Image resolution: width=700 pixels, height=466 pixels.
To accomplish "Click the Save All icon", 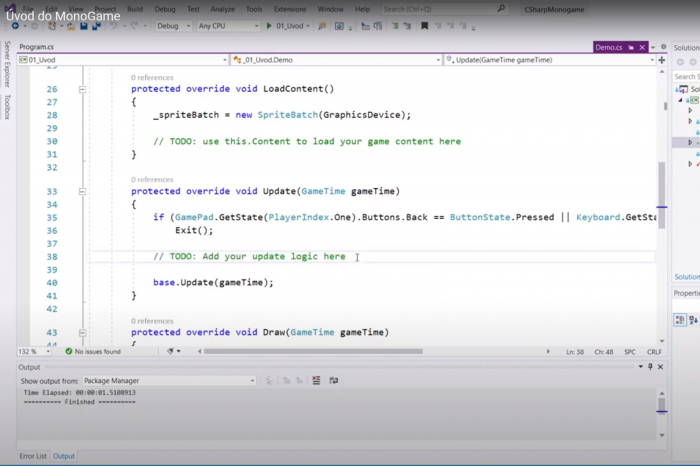I will point(96,26).
